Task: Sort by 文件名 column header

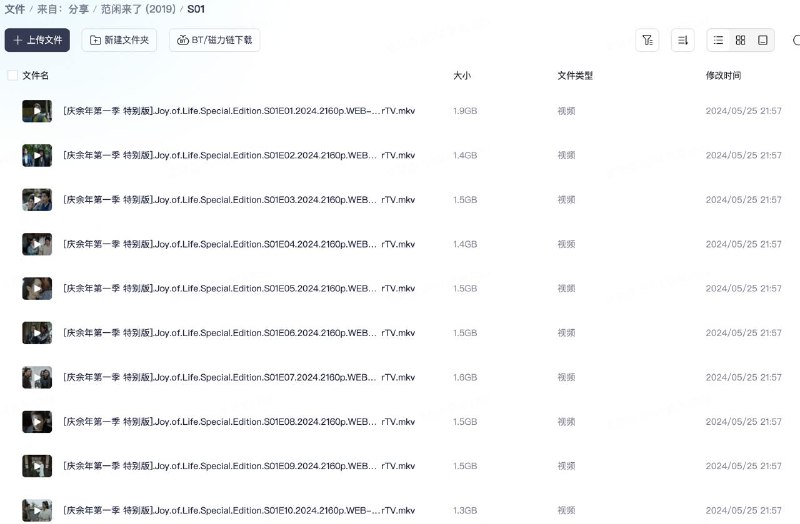Action: [35, 76]
